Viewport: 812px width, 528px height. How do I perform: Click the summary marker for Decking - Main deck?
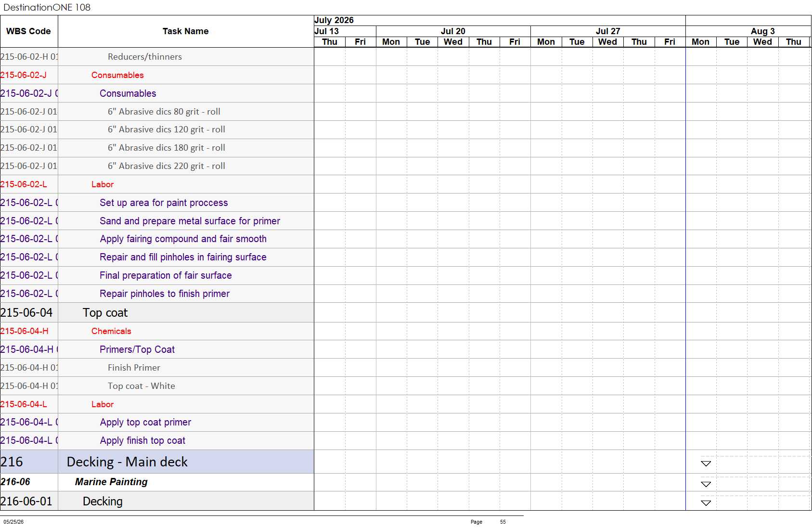(706, 464)
